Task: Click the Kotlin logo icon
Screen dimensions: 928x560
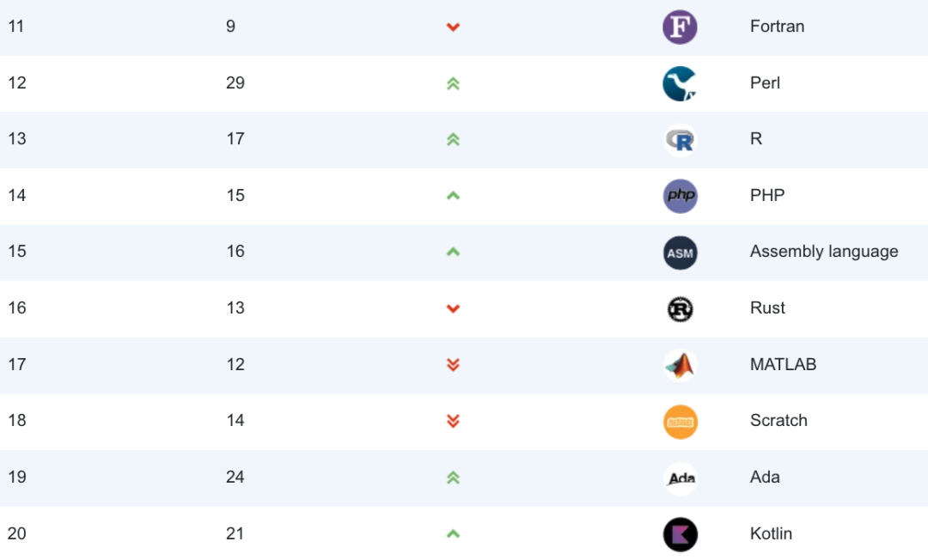Action: (680, 534)
